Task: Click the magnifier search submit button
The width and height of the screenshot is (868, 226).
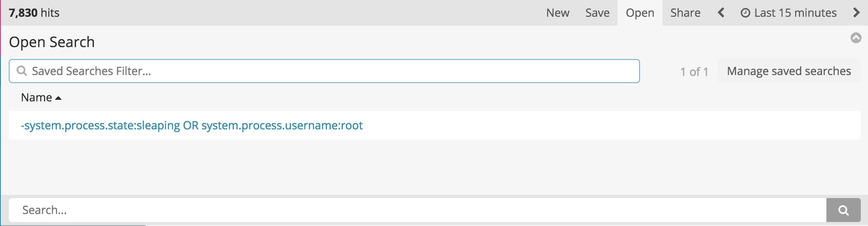Action: [843, 210]
